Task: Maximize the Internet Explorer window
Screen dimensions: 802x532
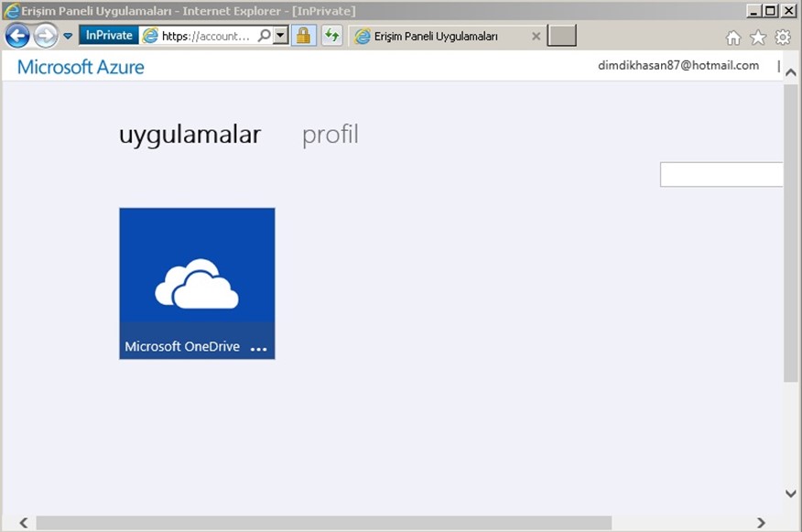Action: 770,10
